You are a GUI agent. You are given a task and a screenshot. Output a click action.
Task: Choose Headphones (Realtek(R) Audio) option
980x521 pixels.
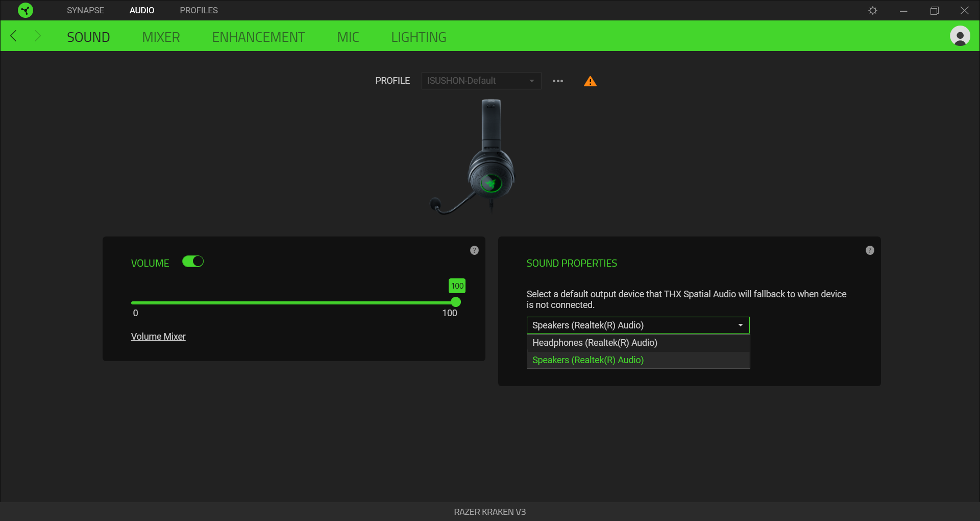pyautogui.click(x=638, y=343)
